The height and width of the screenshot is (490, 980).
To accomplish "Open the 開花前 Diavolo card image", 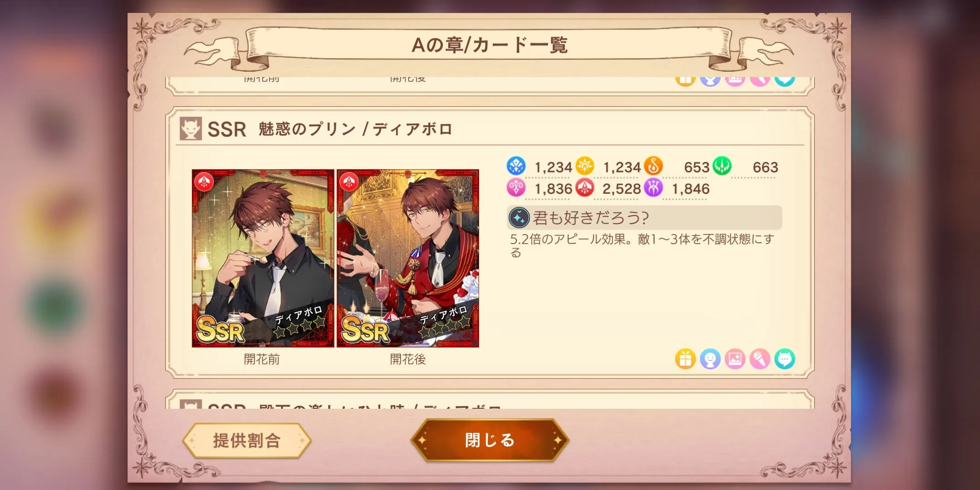I will [x=263, y=259].
